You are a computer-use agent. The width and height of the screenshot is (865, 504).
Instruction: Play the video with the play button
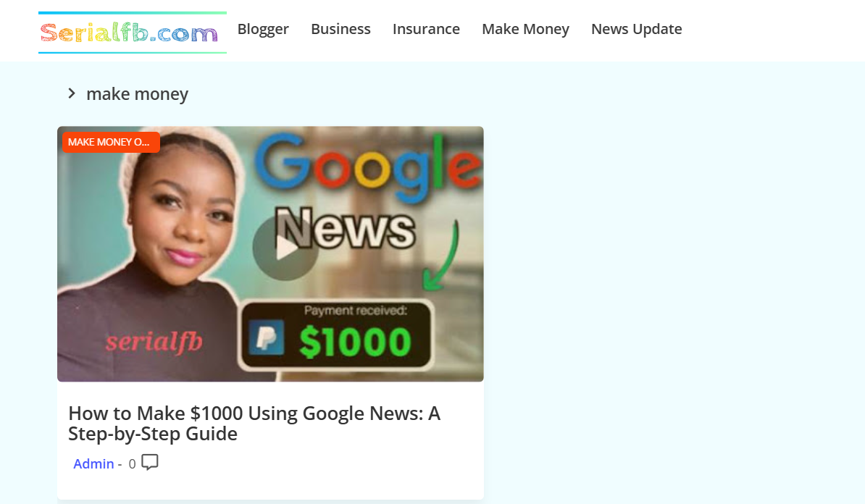click(285, 248)
